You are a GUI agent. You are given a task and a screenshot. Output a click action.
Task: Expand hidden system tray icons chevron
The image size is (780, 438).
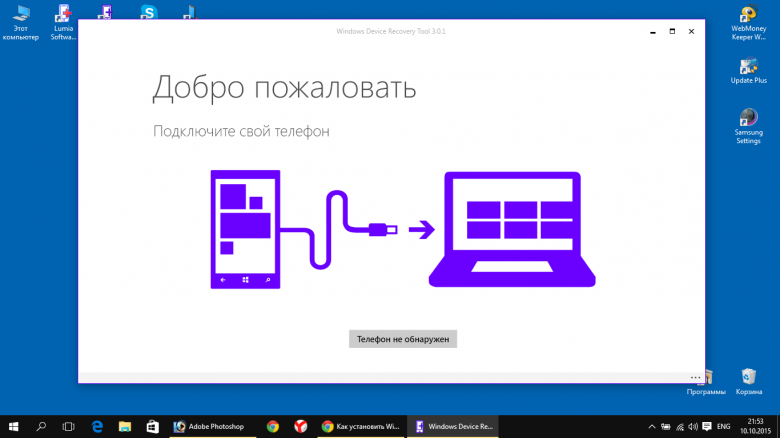652,427
